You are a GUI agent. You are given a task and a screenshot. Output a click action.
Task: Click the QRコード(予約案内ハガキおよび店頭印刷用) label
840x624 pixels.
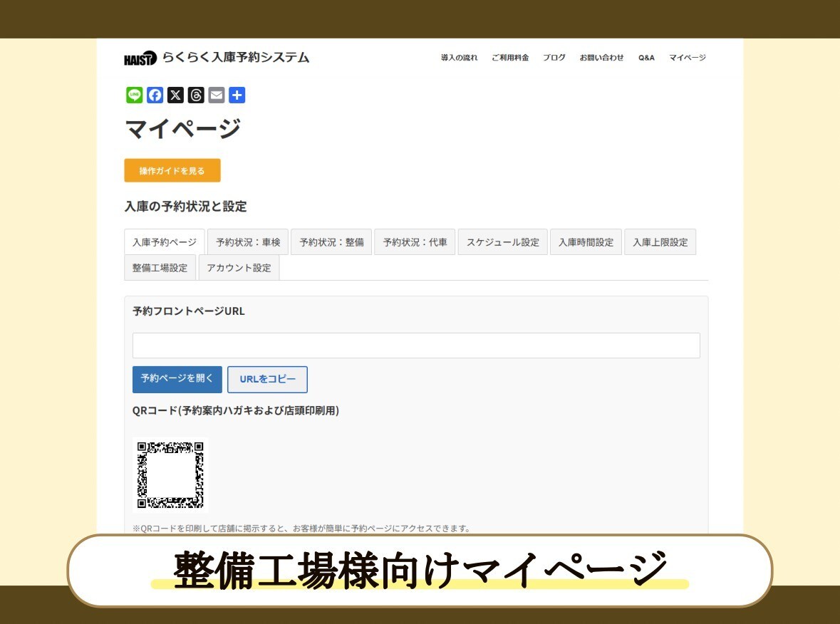pos(236,411)
